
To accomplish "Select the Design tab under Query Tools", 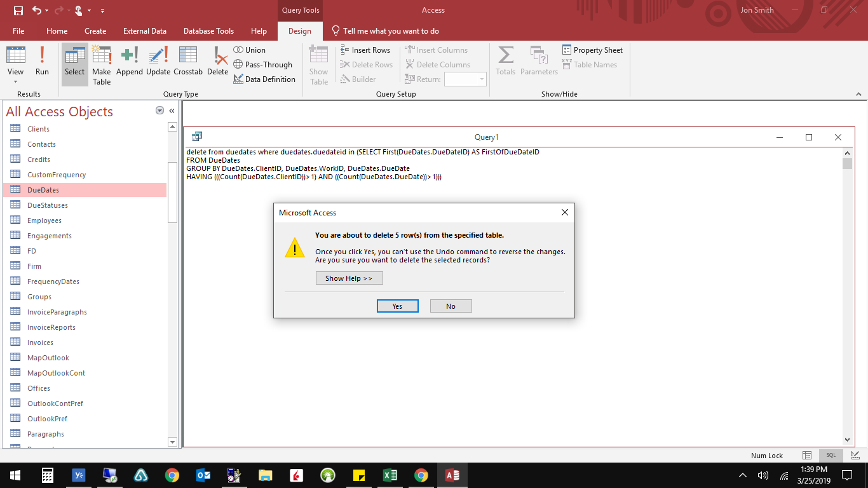I will point(300,30).
